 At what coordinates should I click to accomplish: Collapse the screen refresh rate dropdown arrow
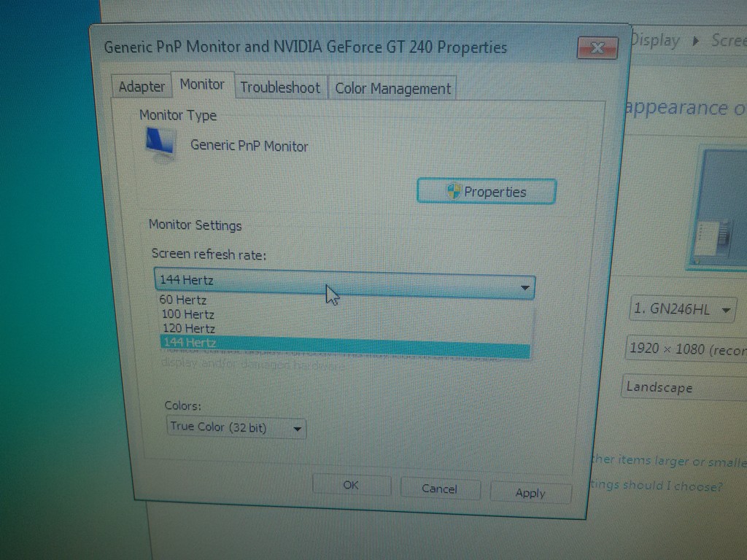tap(525, 287)
